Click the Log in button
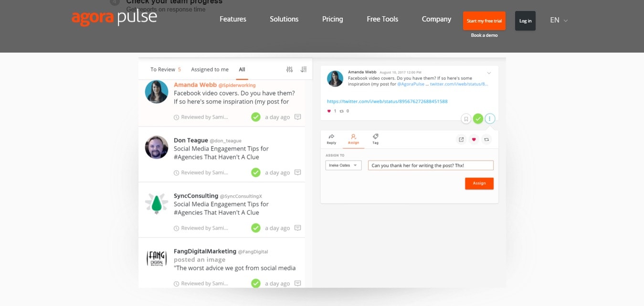The image size is (644, 306). point(525,21)
